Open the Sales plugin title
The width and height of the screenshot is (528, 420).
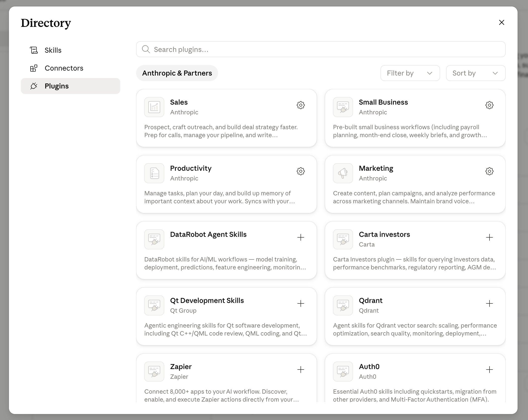(x=179, y=102)
